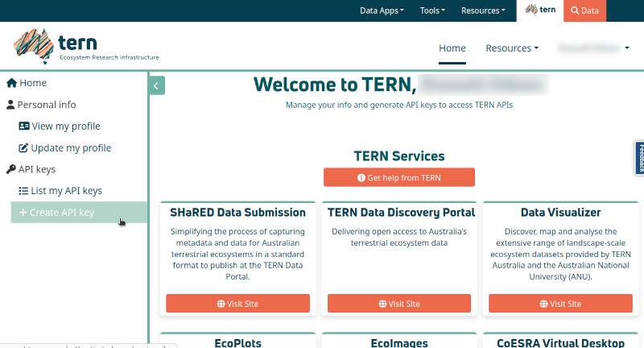Click the list icon for List my API keys
The image size is (644, 348).
pos(23,191)
